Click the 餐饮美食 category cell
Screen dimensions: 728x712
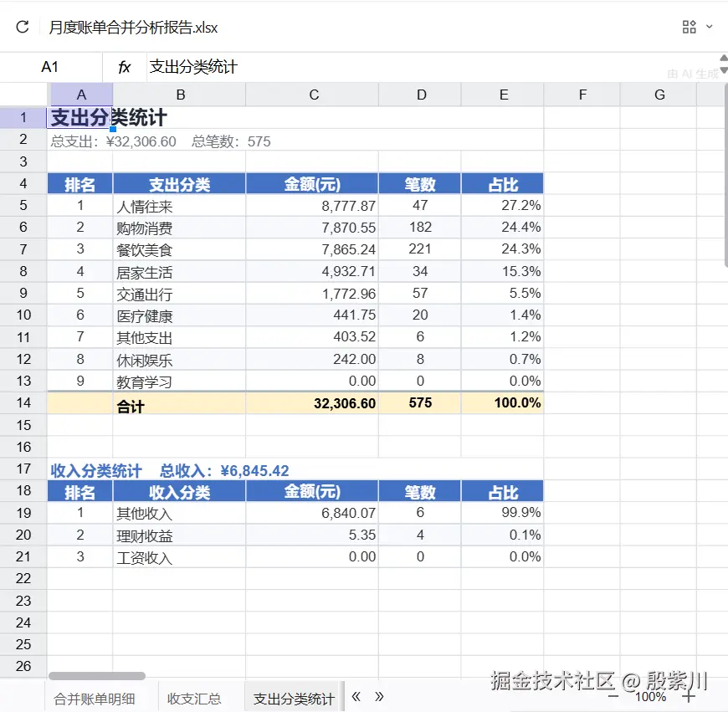pyautogui.click(x=180, y=249)
